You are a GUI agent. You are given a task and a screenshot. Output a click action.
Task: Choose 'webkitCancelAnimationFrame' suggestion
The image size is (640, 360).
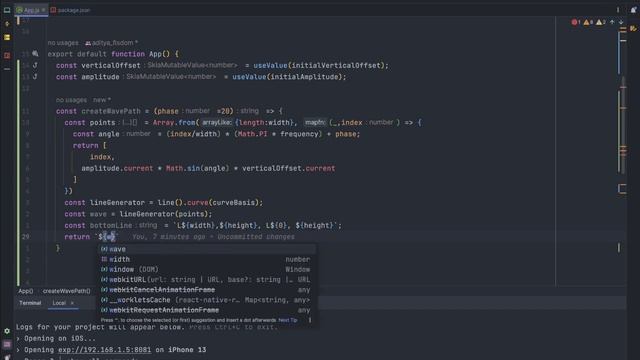[207, 290]
